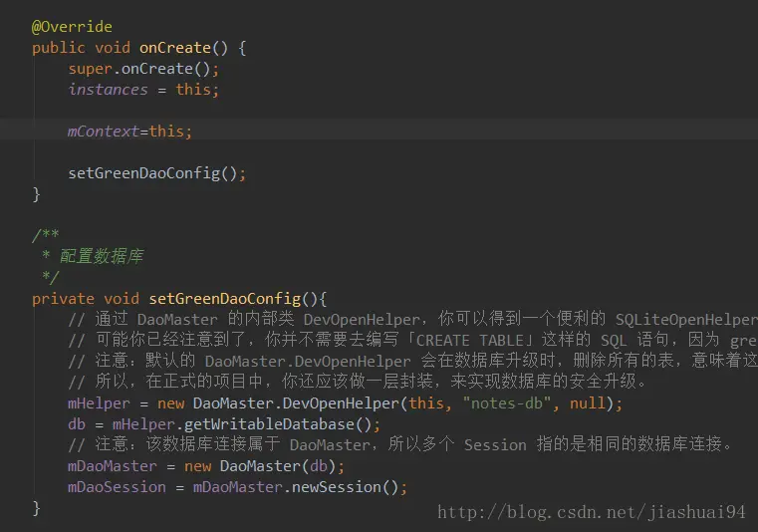This screenshot has height=532, width=758.
Task: Click the 'public void onCreate() {' line
Action: (x=139, y=48)
